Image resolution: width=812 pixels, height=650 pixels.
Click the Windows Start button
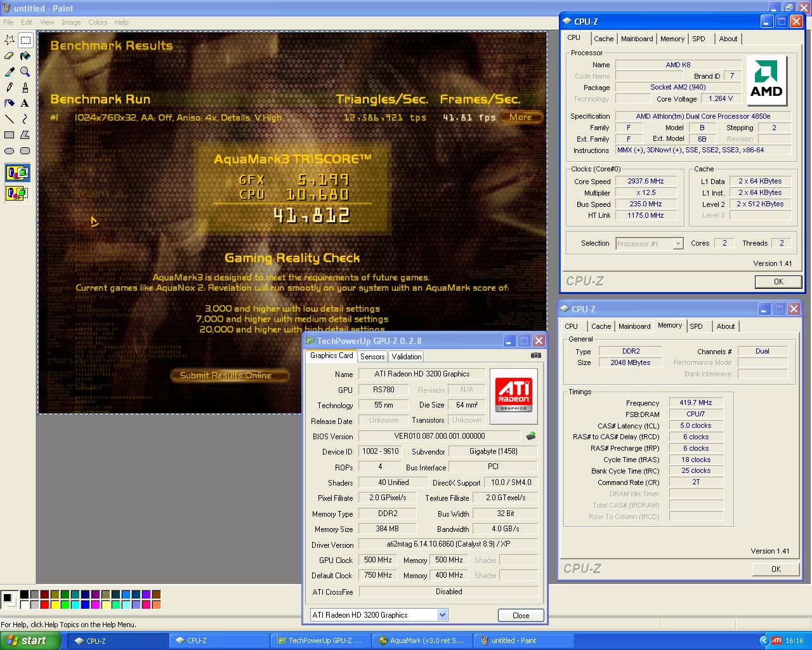(x=30, y=640)
